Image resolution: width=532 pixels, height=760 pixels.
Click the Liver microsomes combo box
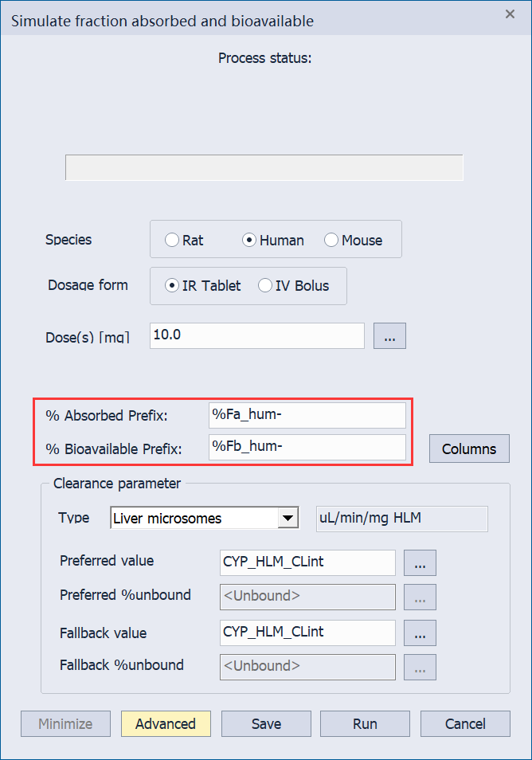click(x=205, y=518)
